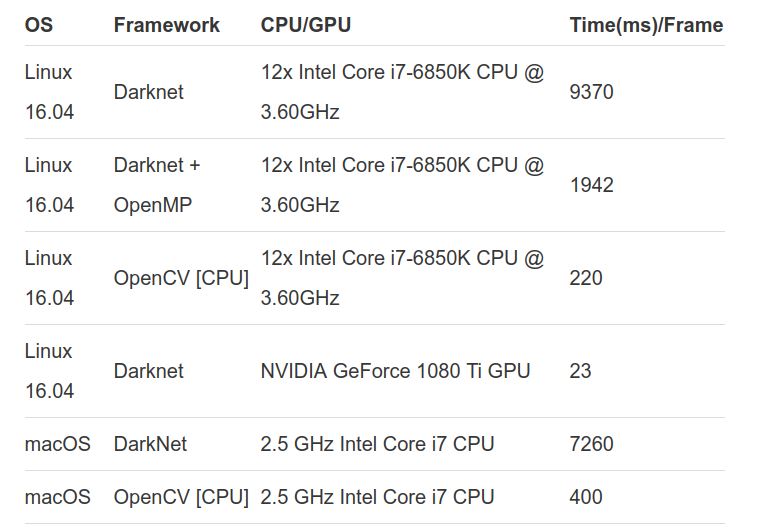Click the 220 time value
Image resolution: width=778 pixels, height=532 pixels.
tap(586, 278)
